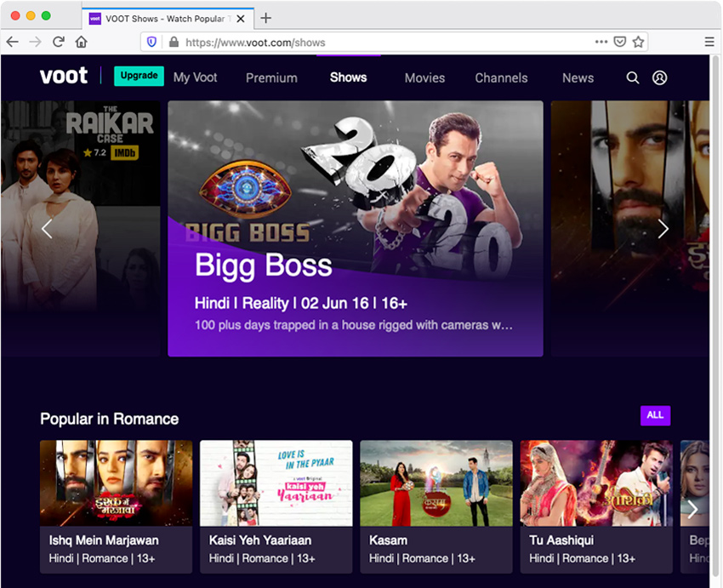Viewport: 723px width, 588px height.
Task: Click the browser back arrow
Action: (x=13, y=42)
